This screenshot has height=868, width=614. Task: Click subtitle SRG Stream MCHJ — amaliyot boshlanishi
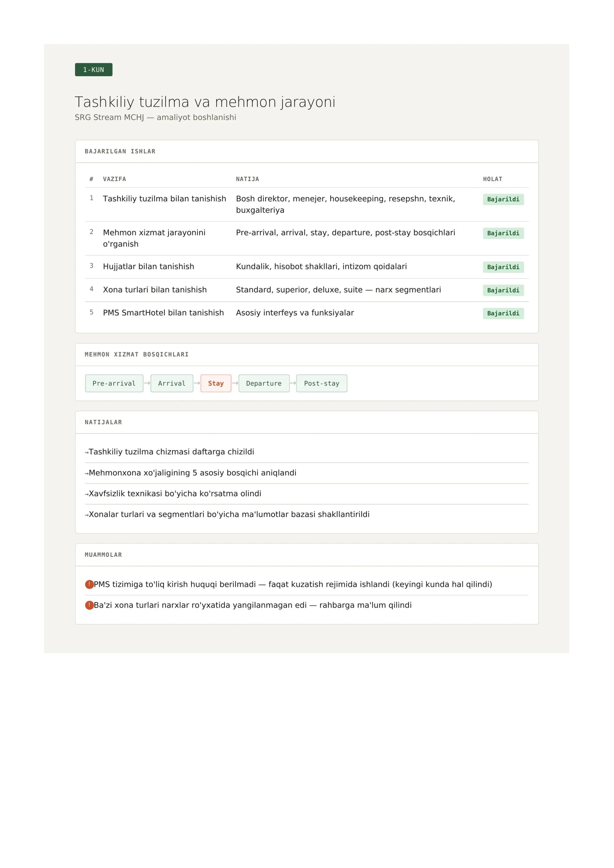click(x=155, y=117)
